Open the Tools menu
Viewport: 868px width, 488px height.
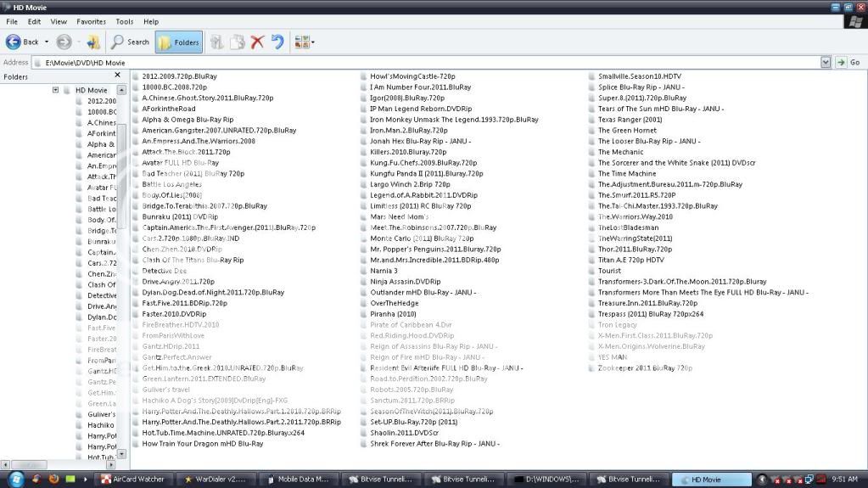pyautogui.click(x=125, y=21)
